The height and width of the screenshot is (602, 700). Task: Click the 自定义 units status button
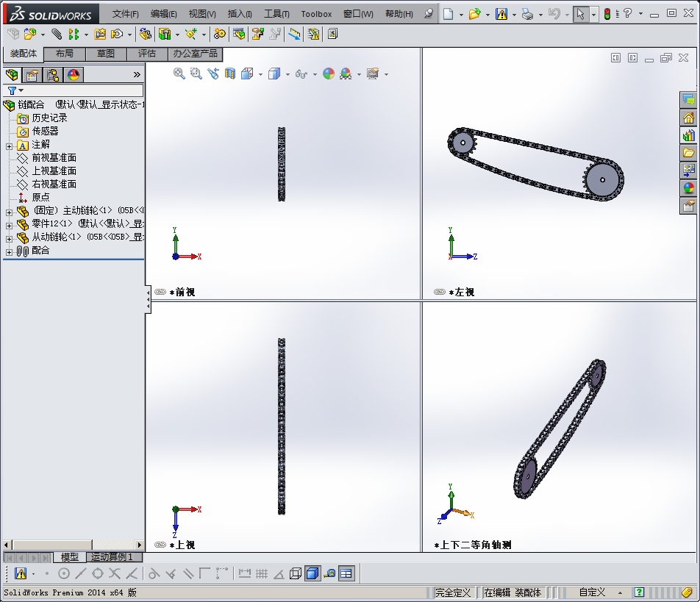592,592
